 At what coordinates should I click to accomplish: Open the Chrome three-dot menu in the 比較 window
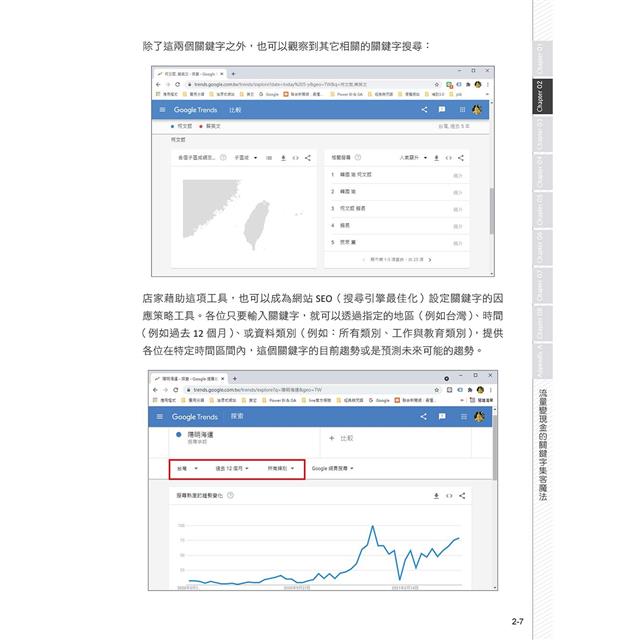(487, 84)
